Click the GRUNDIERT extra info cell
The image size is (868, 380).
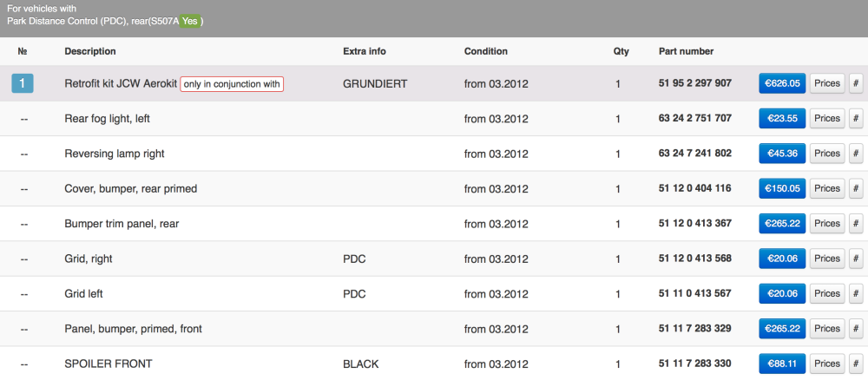(x=375, y=84)
